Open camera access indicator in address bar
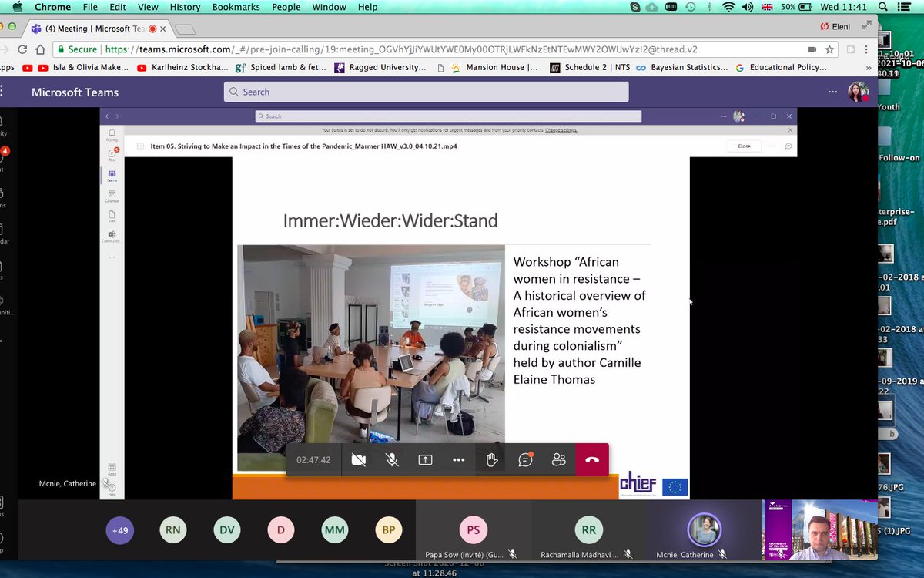This screenshot has height=578, width=924. [812, 49]
